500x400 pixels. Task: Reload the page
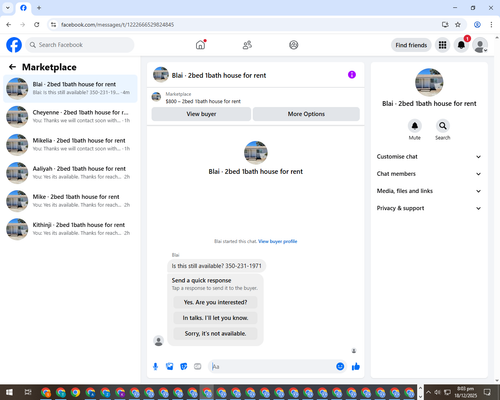coord(37,25)
